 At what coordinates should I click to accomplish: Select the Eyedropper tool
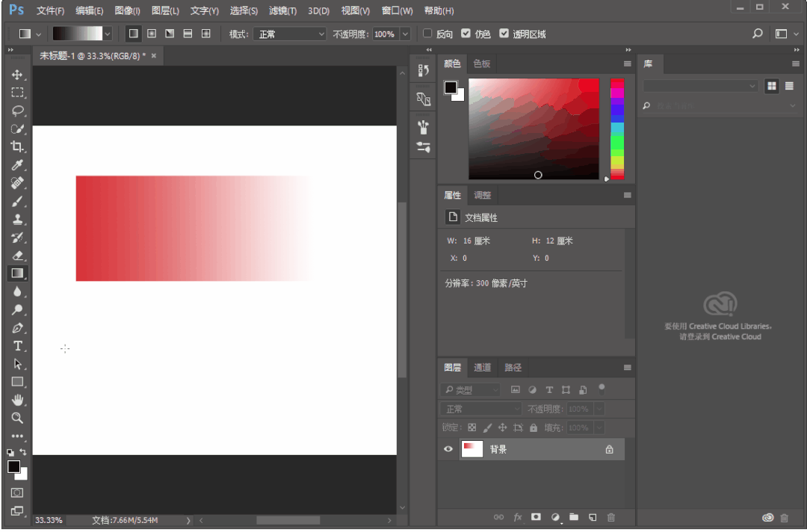coord(17,164)
